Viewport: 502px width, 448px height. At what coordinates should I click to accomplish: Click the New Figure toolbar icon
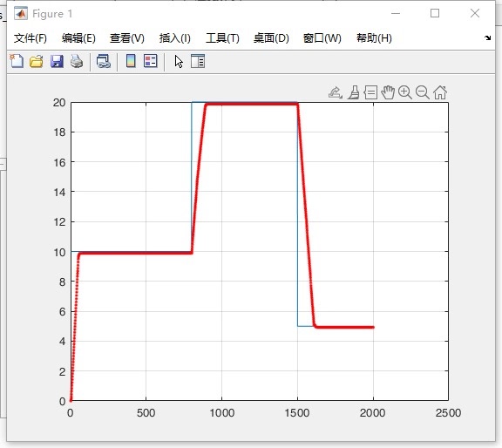click(x=17, y=61)
